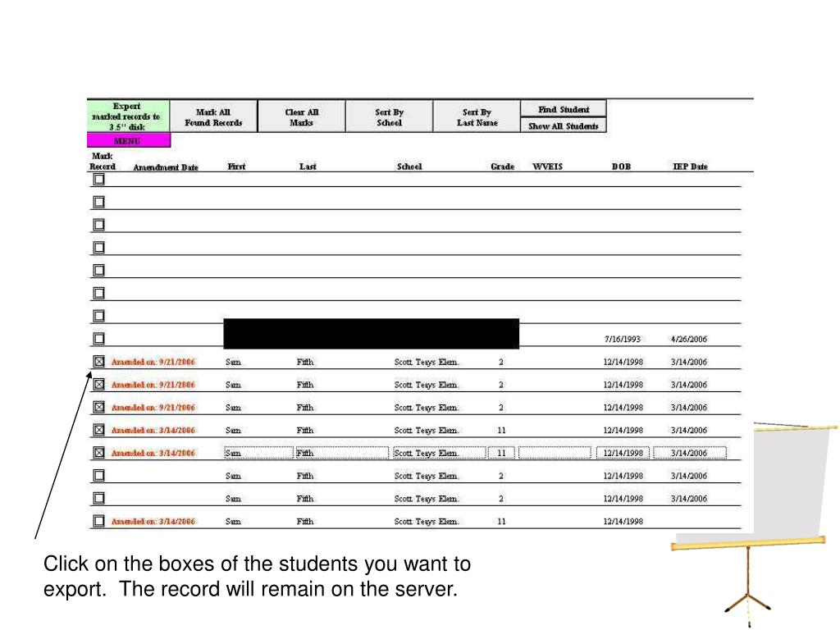Click the outlined Grade field showing 11
The height and width of the screenshot is (630, 840).
point(501,453)
